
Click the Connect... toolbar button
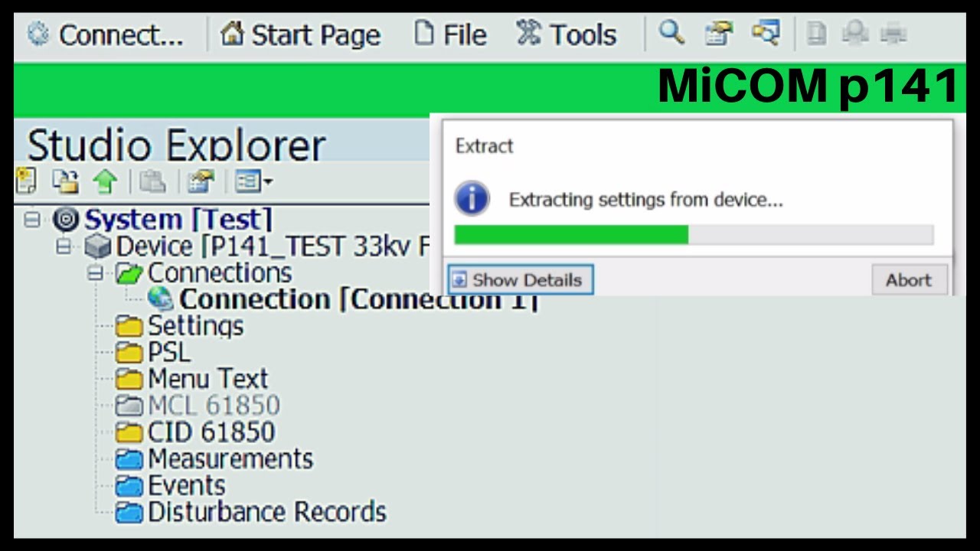pos(106,35)
